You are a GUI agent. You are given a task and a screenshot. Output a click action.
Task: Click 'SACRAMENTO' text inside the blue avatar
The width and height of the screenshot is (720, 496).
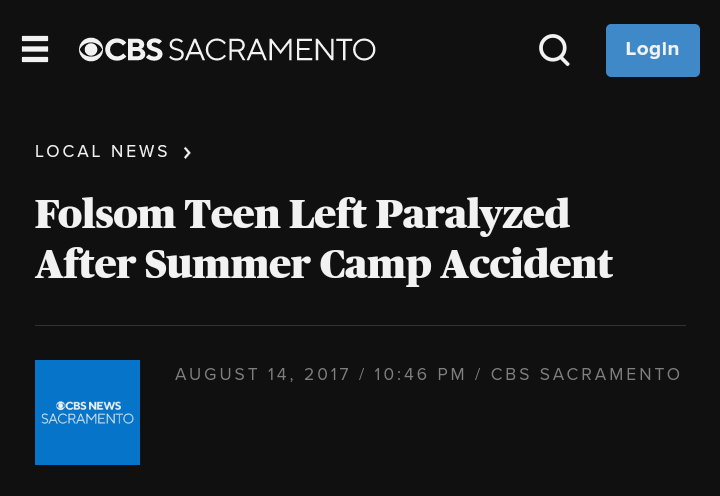(87, 419)
